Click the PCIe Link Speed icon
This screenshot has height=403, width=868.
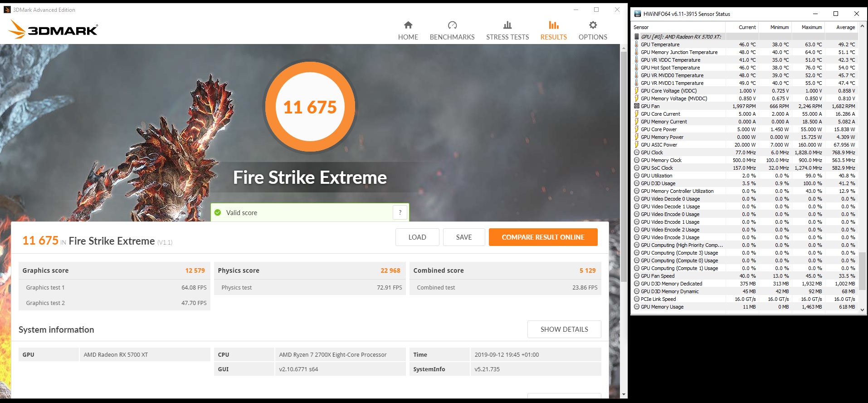(x=636, y=299)
